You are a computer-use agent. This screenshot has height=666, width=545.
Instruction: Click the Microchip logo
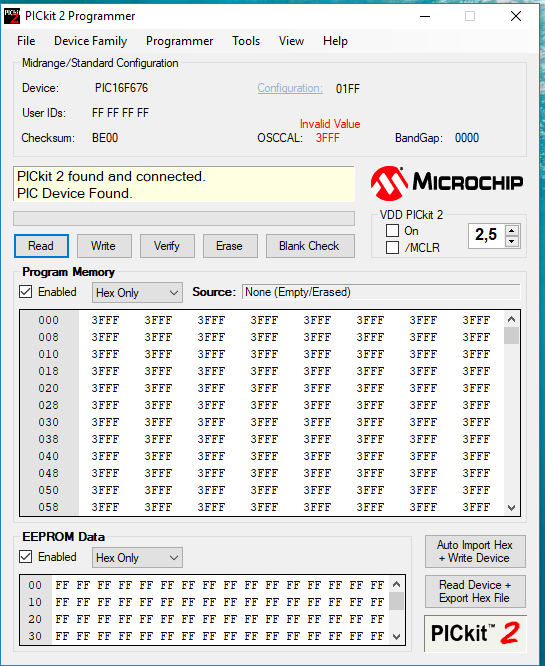pos(447,183)
